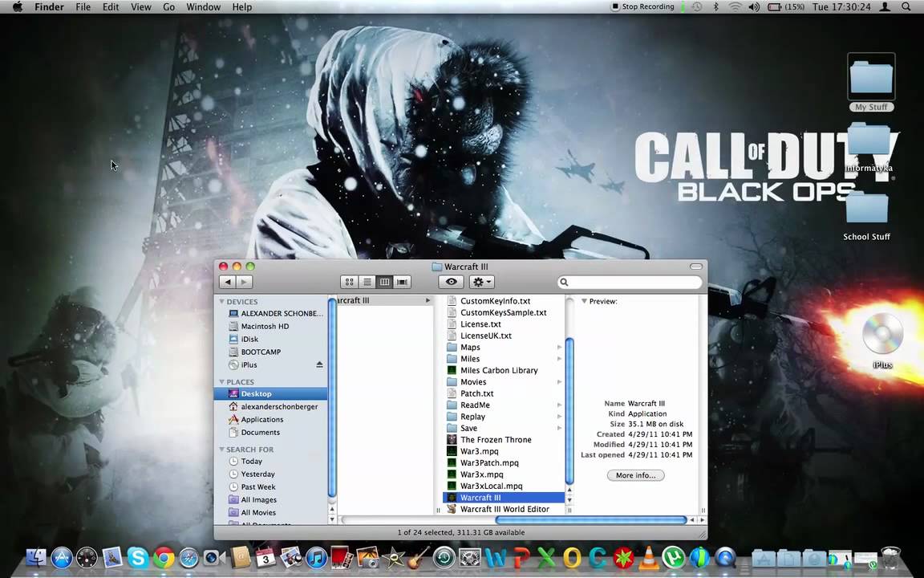Select the School Stuff desktop folder
924x578 pixels.
coord(867,217)
